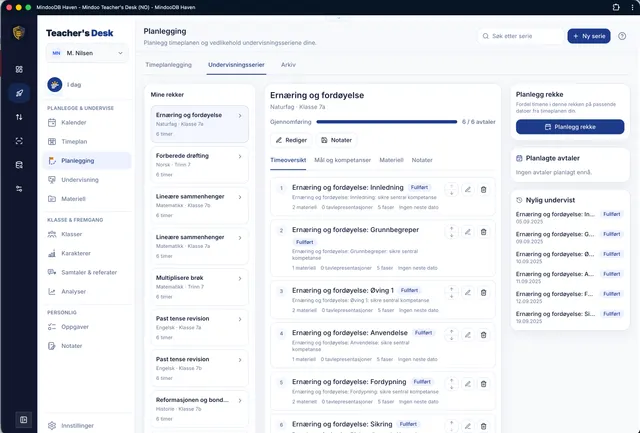Viewport: 640px width, 433px height.
Task: Click the scan frame icon in left rail
Action: pos(19,141)
